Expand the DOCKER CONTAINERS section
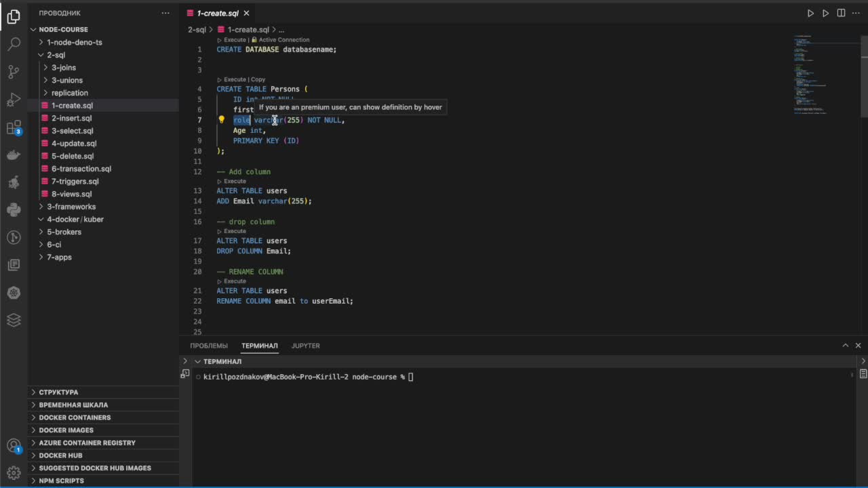This screenshot has height=488, width=868. (103, 418)
